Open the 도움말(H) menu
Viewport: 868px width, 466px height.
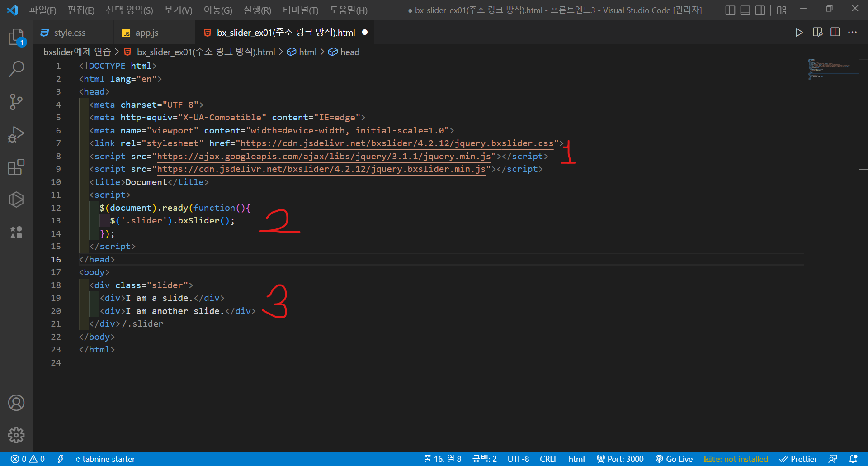tap(349, 10)
